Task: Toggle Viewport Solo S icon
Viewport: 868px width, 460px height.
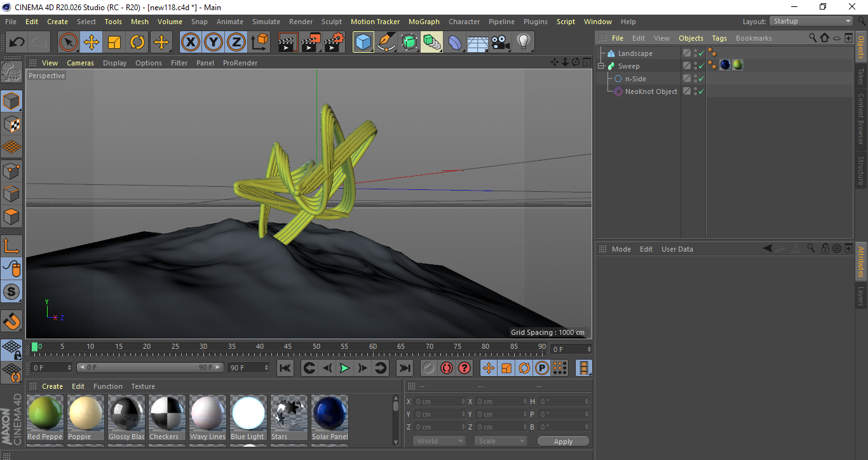Action: pos(11,292)
